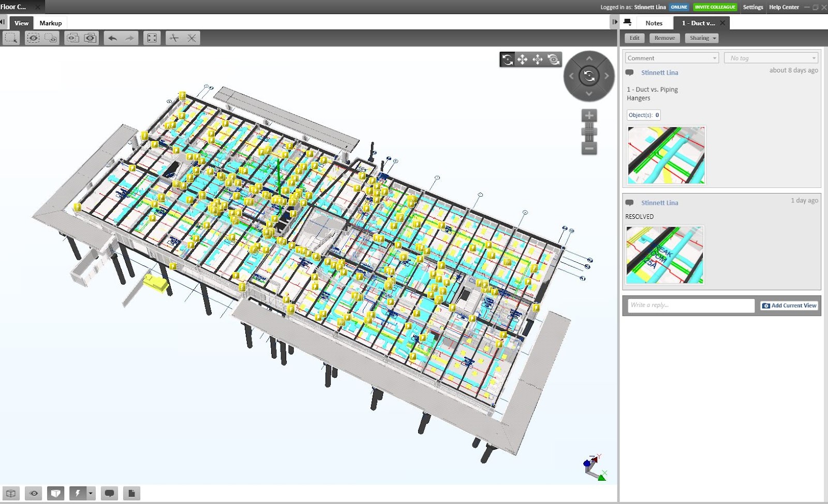
Task: Click the Object(s): 0 box
Action: (x=644, y=115)
